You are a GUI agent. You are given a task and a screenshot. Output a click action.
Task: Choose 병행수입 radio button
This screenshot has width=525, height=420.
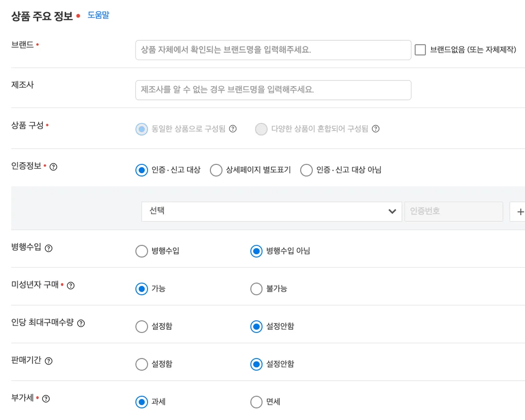tap(141, 251)
